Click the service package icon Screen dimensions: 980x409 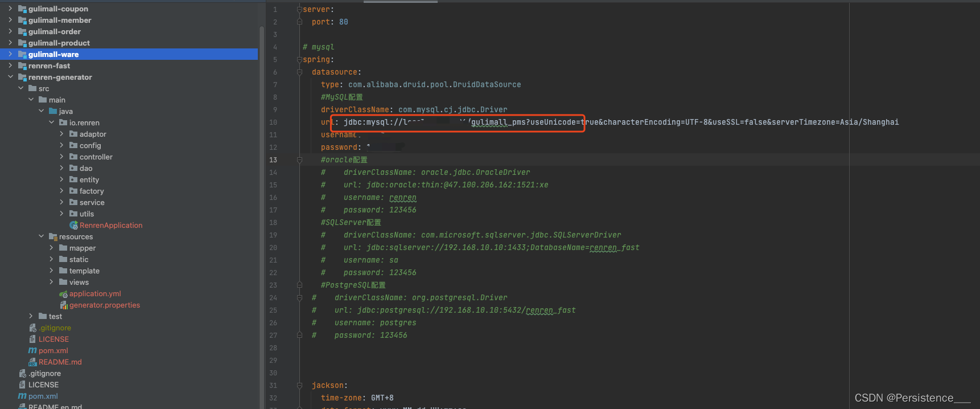(x=73, y=202)
